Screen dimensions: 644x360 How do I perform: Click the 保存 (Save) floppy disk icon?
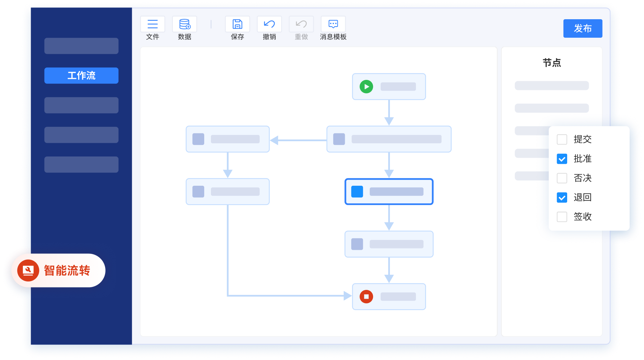tap(237, 24)
